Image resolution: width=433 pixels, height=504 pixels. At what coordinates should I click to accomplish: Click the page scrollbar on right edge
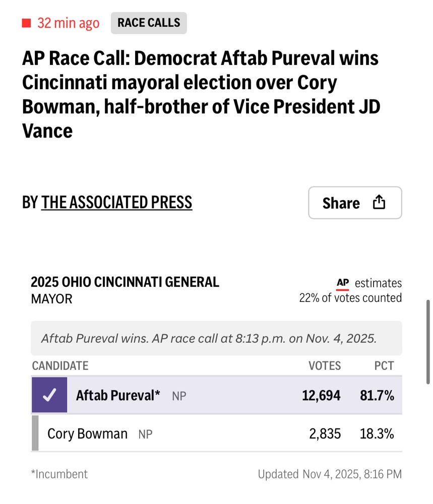pos(428,342)
